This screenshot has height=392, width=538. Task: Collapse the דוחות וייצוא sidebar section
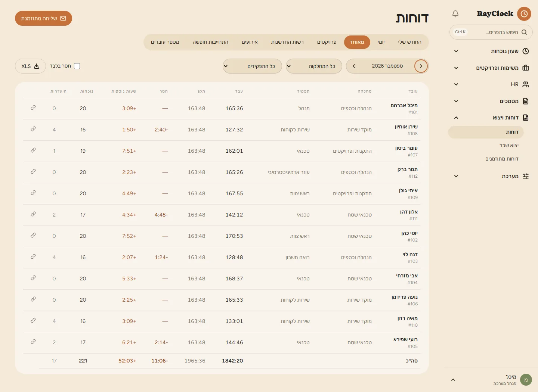point(456,118)
